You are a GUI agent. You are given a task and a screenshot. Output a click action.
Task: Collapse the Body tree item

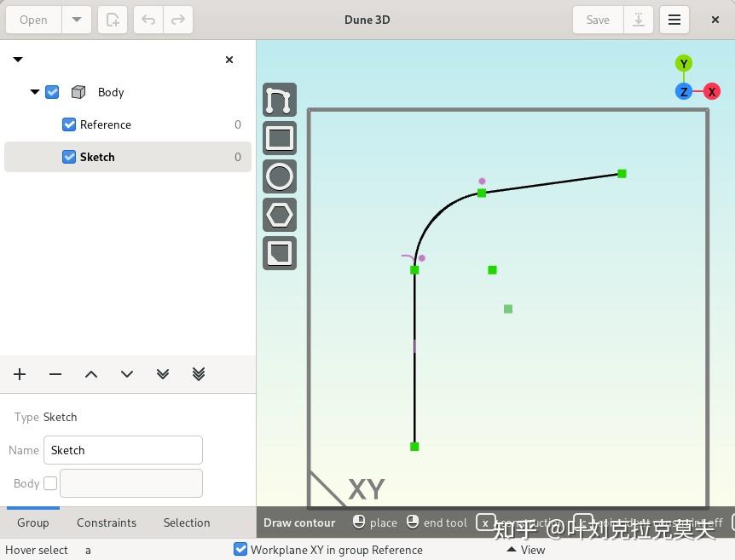[35, 92]
